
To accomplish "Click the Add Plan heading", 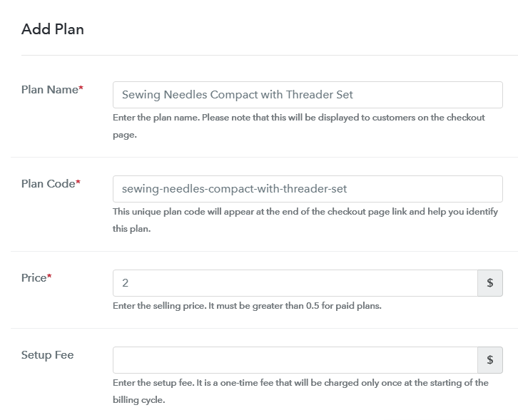I will [x=53, y=29].
